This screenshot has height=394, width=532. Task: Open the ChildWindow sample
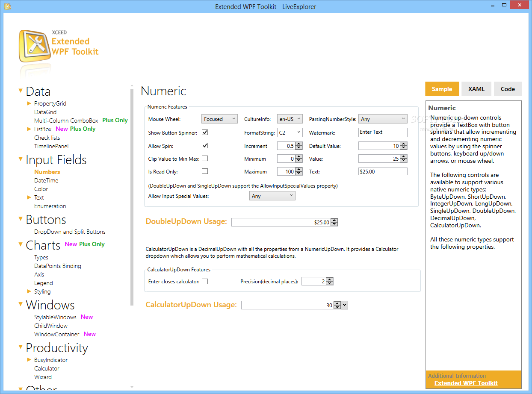pos(51,326)
